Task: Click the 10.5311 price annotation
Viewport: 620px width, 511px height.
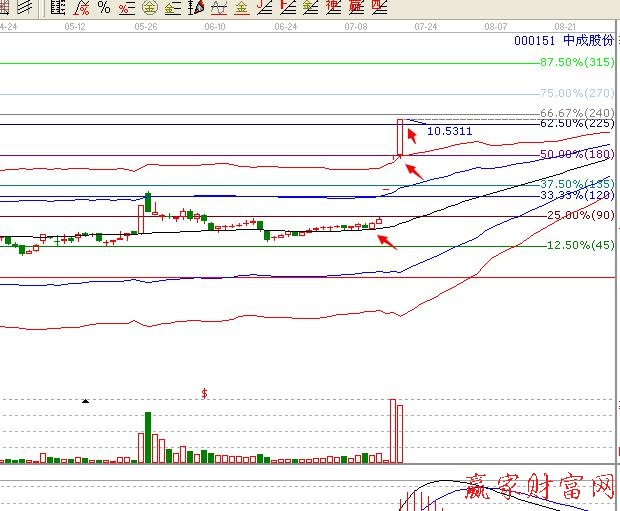Action: point(449,131)
